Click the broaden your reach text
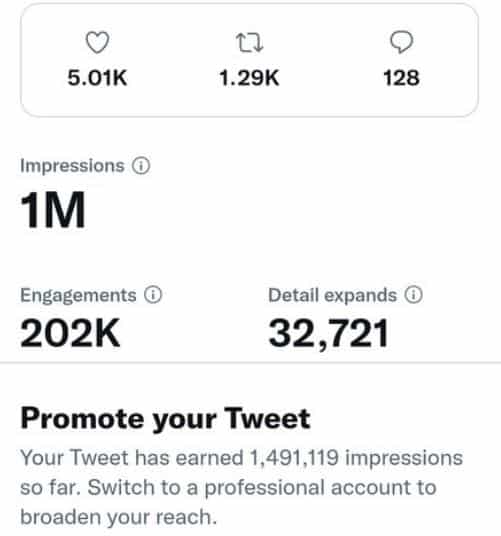Image resolution: width=501 pixels, height=536 pixels. [x=119, y=517]
